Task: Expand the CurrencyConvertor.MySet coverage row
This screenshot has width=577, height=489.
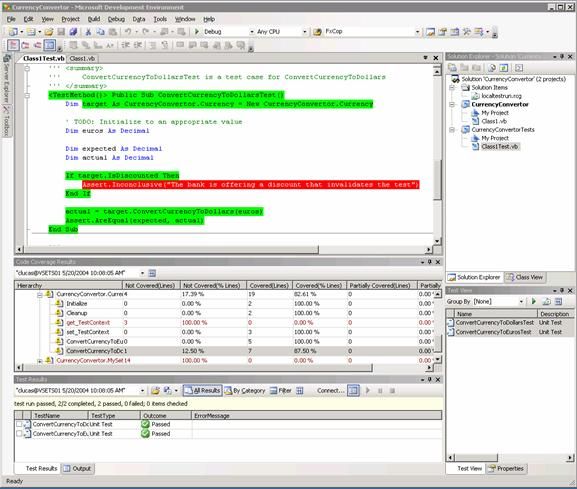Action: pyautogui.click(x=40, y=361)
